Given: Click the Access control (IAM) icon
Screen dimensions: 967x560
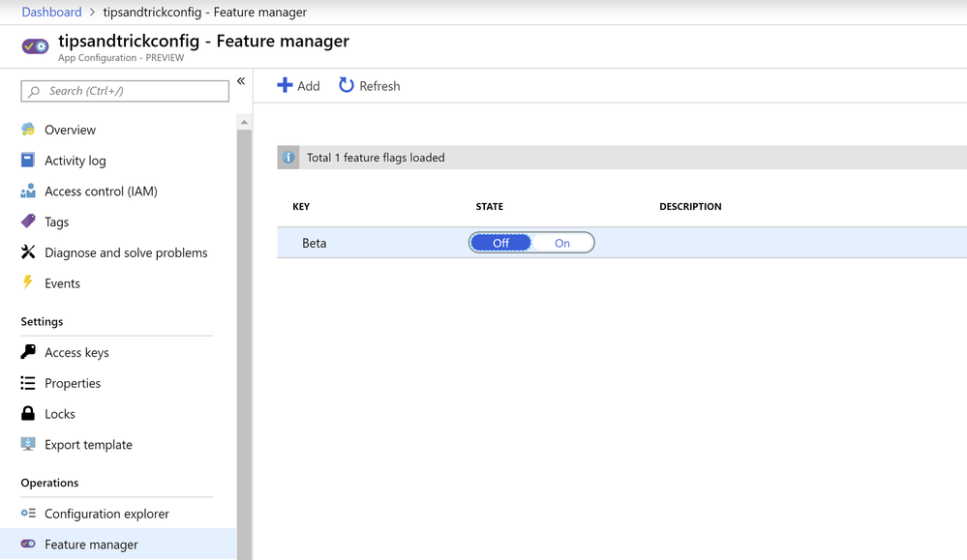Looking at the screenshot, I should point(28,192).
